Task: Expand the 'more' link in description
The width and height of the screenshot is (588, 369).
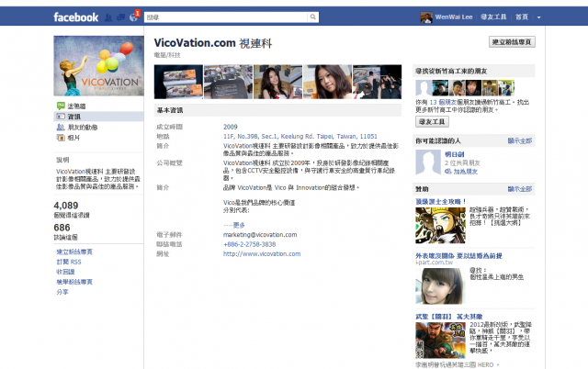Action: [239, 225]
